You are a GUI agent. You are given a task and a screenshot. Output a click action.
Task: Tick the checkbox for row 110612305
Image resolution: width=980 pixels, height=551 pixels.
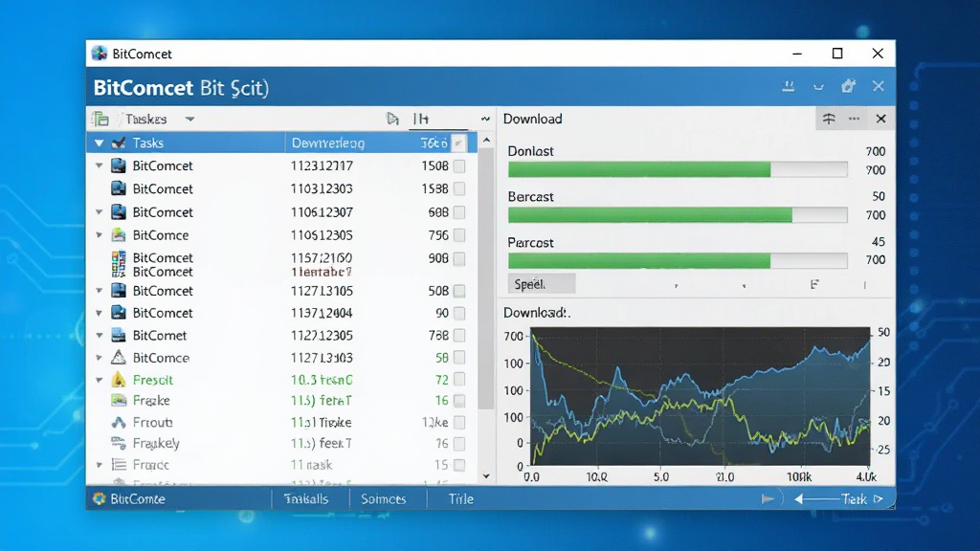point(459,235)
